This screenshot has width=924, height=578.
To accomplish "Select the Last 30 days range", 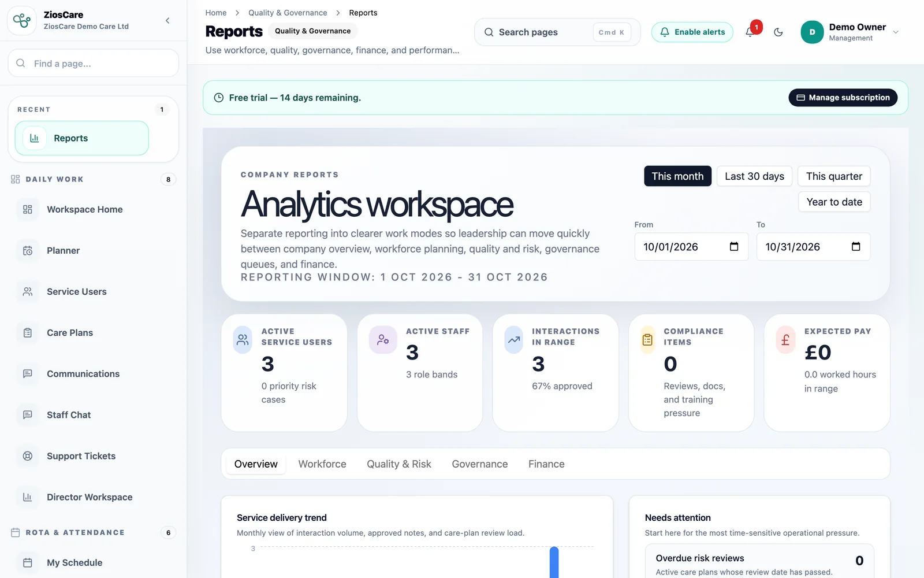I will [754, 176].
